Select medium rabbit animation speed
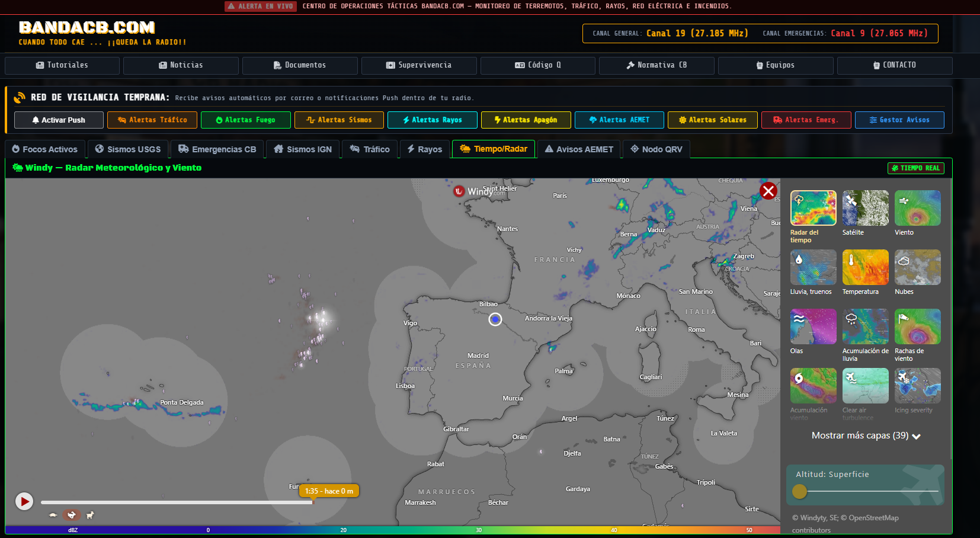The image size is (980, 538). [72, 515]
